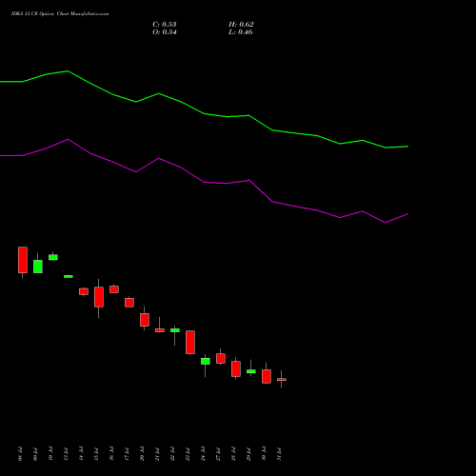Select the purple lower band line
The image size is (476, 476).
click(204, 182)
